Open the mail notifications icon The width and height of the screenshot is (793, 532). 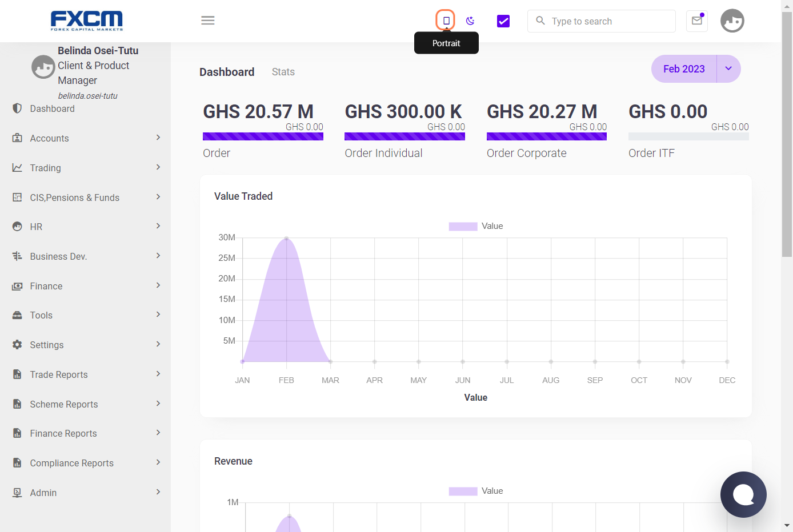[697, 21]
